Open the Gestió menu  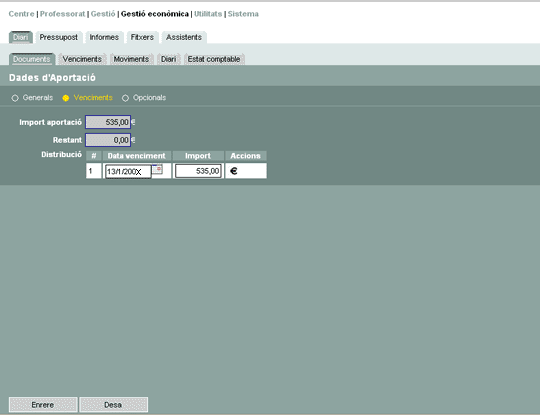tap(103, 14)
